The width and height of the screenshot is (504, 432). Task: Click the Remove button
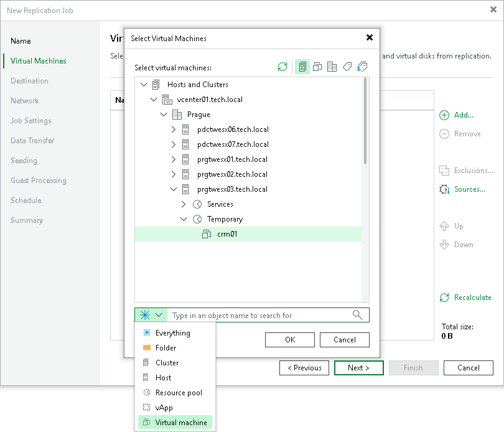click(460, 133)
